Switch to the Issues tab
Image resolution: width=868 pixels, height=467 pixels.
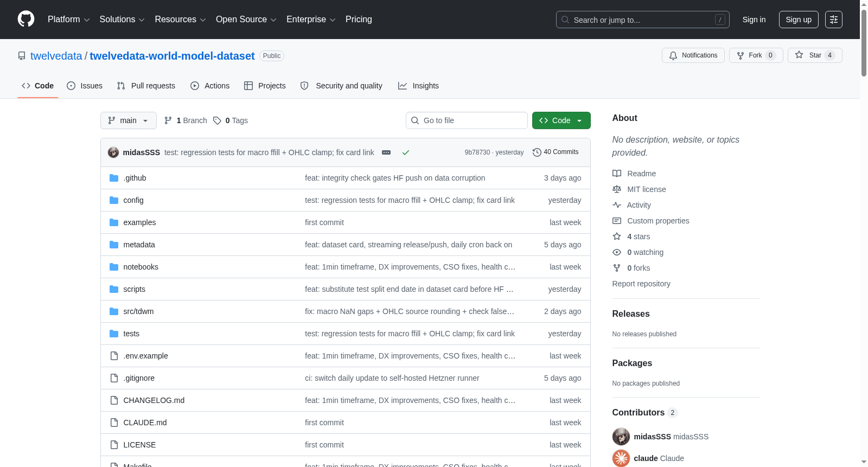point(85,86)
